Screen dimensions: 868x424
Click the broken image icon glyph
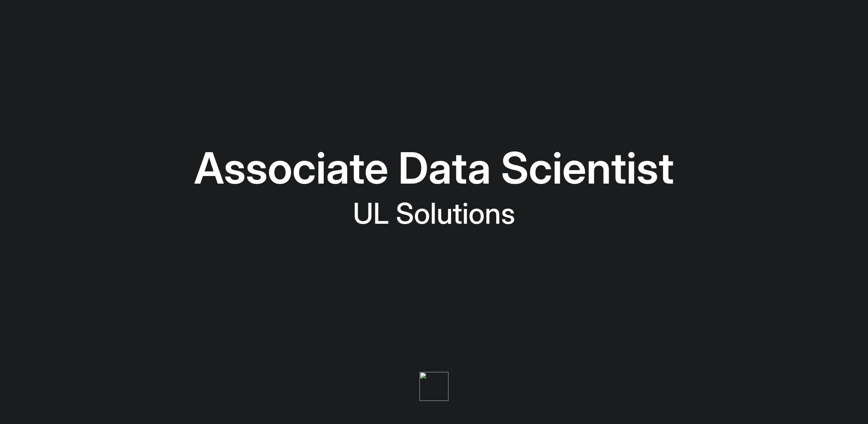click(423, 376)
